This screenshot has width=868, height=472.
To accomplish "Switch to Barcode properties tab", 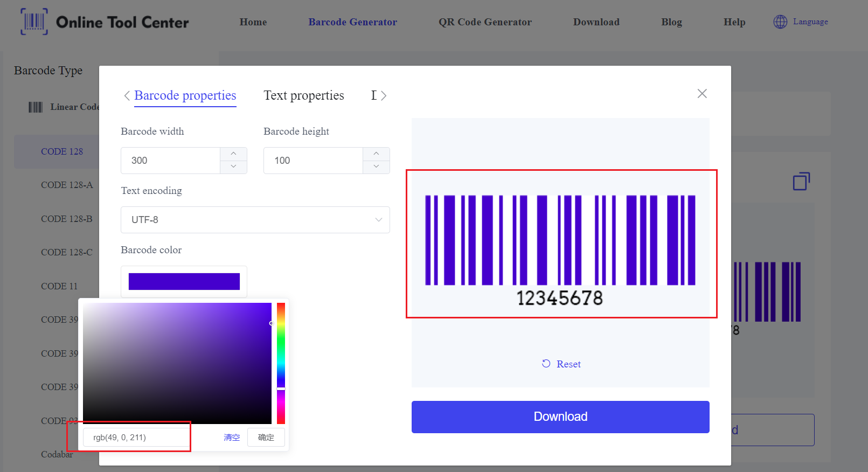I will tap(185, 95).
